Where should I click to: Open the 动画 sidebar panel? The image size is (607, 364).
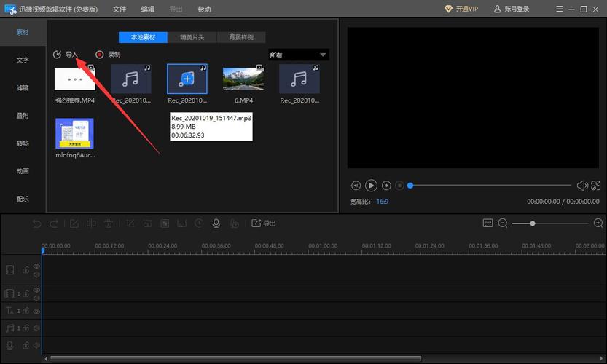23,171
